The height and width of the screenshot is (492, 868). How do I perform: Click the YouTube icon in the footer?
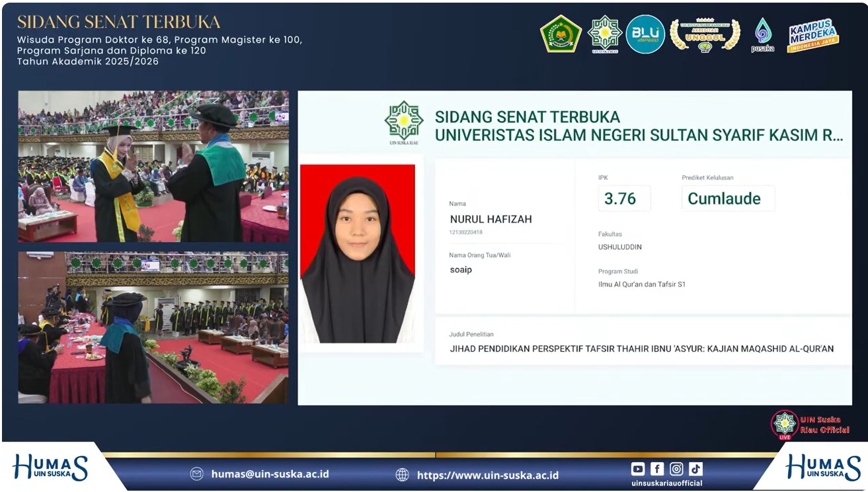(638, 469)
